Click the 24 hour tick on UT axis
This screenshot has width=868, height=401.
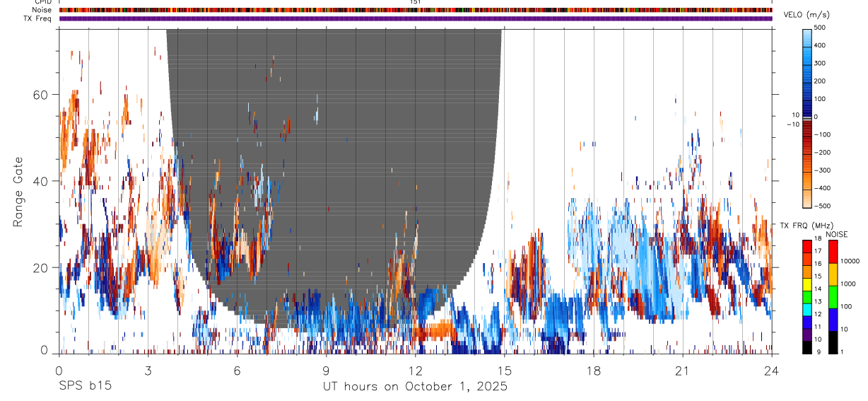pyautogui.click(x=772, y=370)
